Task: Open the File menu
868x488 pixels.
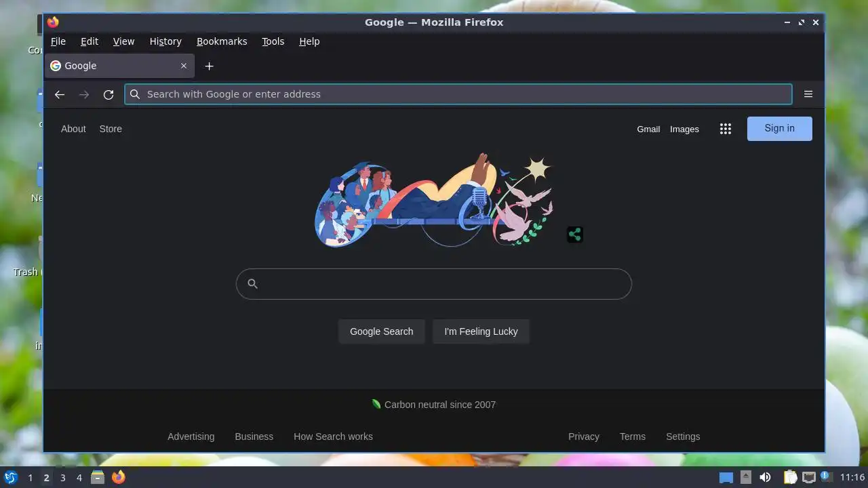Action: 58,41
